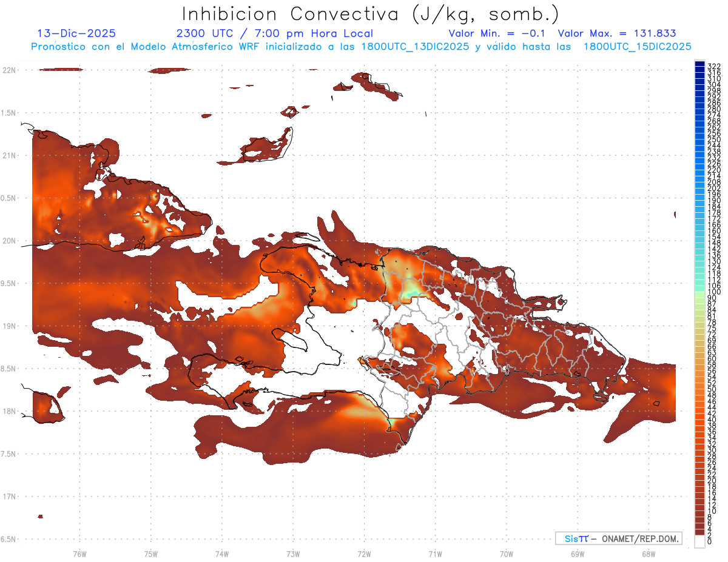Click the "17N" latitude label

9,497
